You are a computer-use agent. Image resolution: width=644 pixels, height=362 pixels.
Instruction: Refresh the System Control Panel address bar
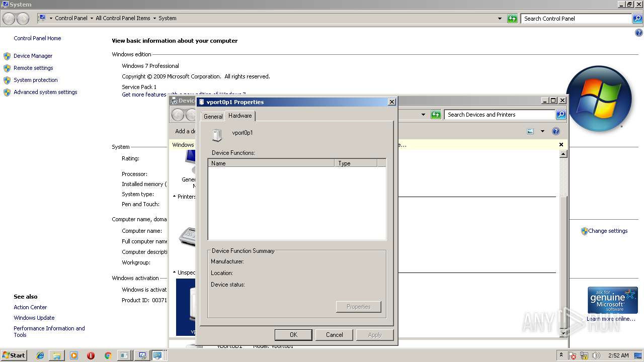point(512,19)
